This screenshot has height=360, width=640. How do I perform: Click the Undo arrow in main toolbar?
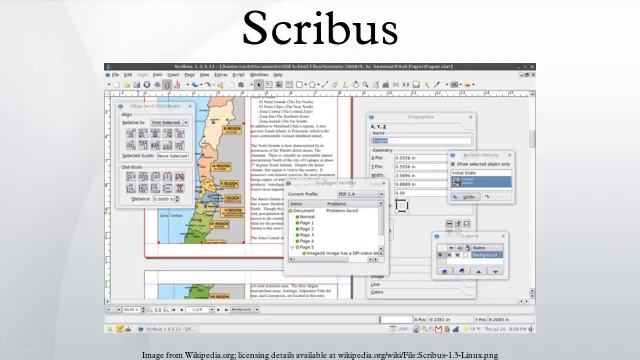coord(196,84)
